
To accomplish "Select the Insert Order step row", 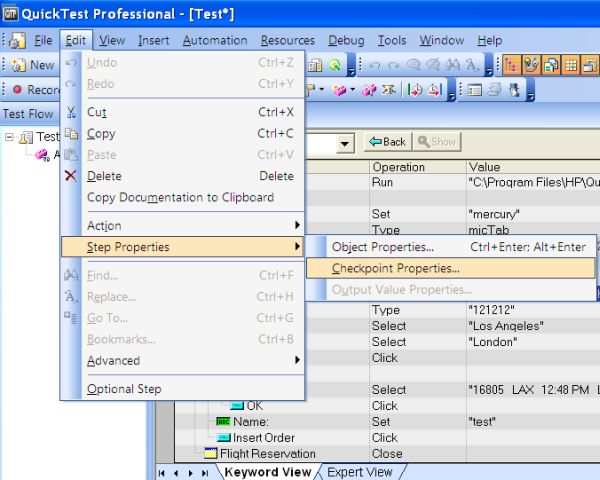I will (x=387, y=437).
